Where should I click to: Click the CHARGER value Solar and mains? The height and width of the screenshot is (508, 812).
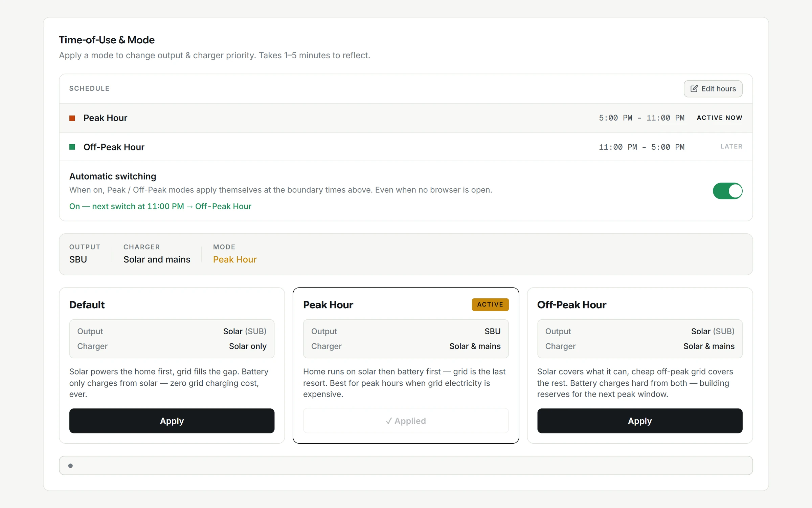click(x=157, y=259)
